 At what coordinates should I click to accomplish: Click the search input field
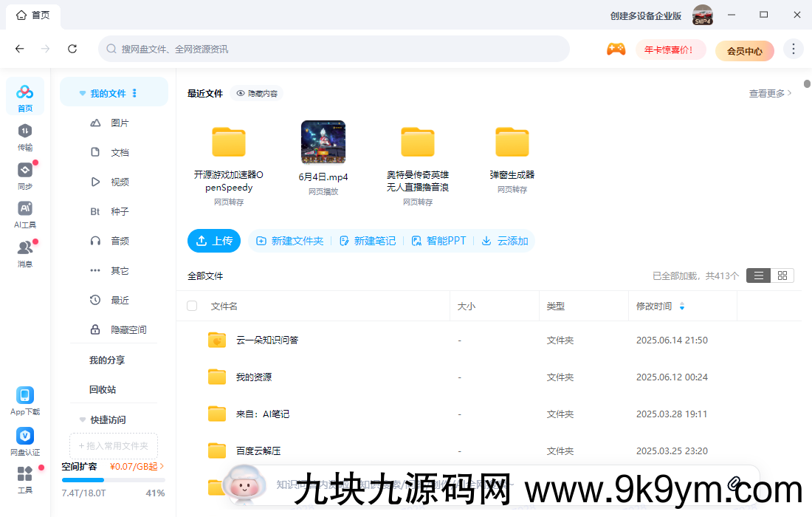(x=334, y=49)
